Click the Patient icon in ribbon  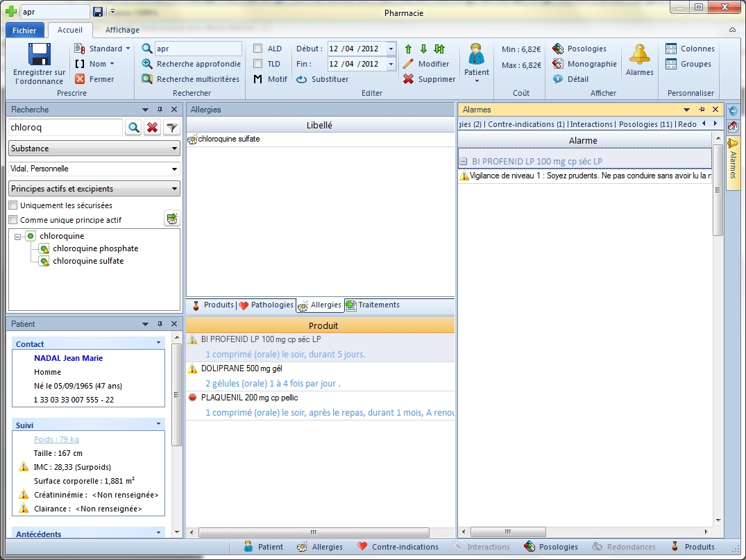click(476, 55)
